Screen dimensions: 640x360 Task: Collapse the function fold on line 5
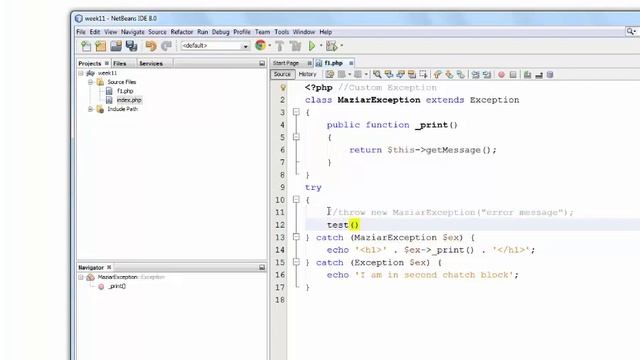(x=296, y=137)
